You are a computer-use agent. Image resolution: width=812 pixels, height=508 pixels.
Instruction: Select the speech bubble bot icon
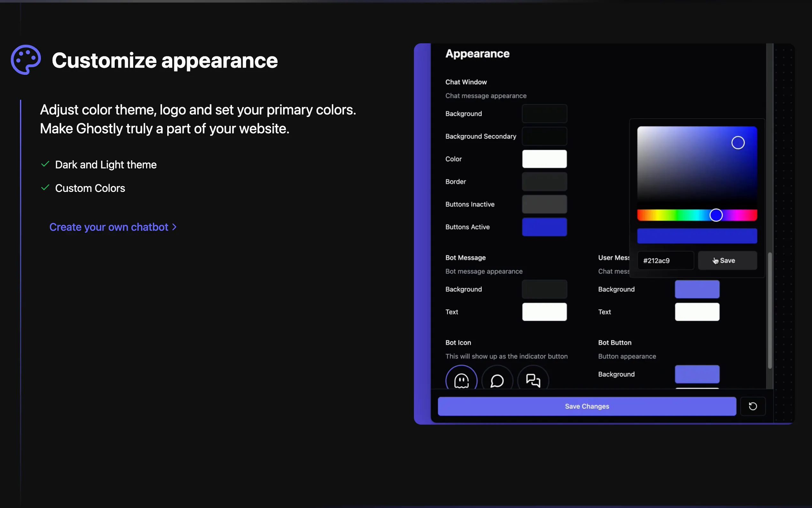(497, 380)
